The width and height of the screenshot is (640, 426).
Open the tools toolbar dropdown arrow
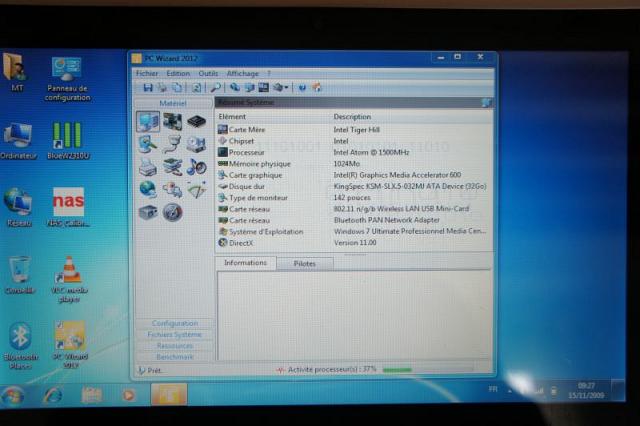pos(287,88)
